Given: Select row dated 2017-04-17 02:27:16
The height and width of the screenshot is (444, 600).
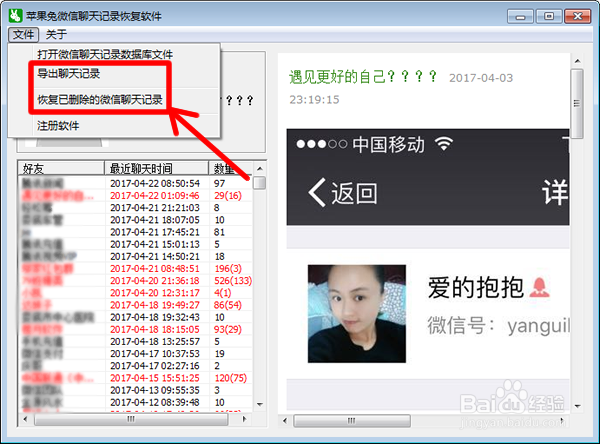Looking at the screenshot, I should [x=135, y=366].
